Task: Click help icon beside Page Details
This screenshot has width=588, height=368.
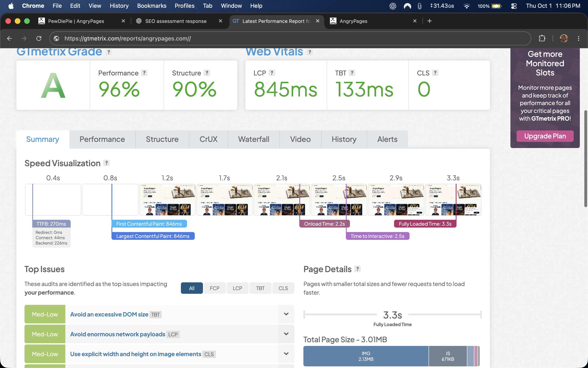Action: [x=357, y=269]
